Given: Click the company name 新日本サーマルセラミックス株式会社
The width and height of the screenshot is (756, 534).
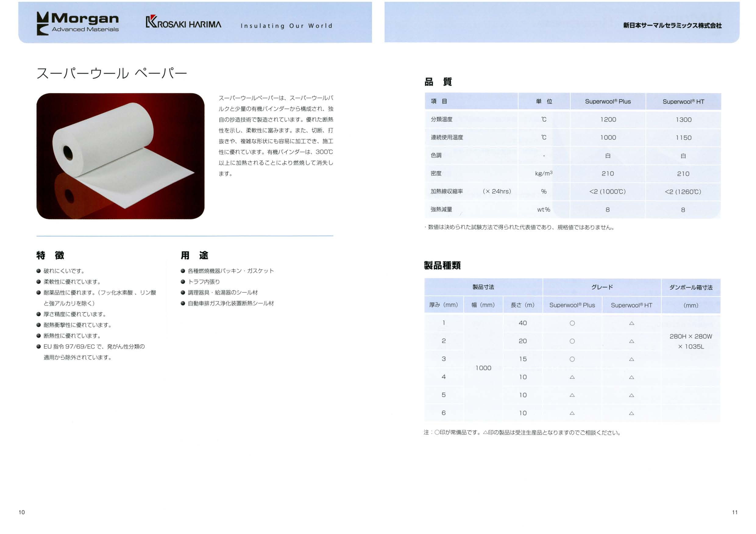Looking at the screenshot, I should click(x=672, y=25).
